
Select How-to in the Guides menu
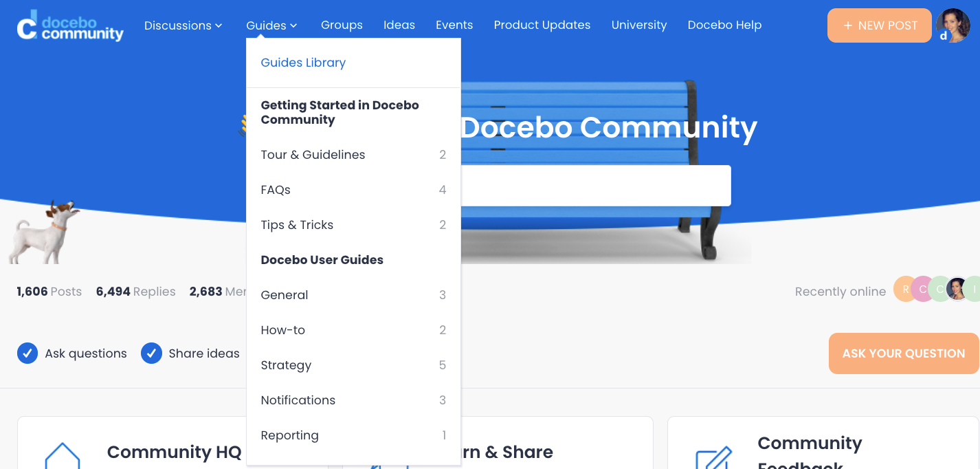point(353,330)
